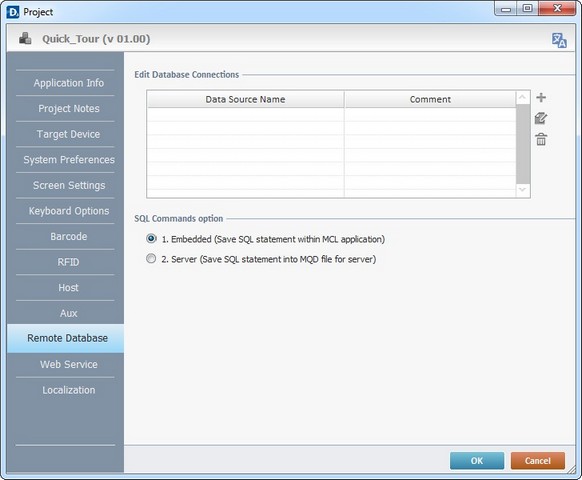Image resolution: width=582 pixels, height=480 pixels.
Task: Add a new database connection with plus icon
Action: click(541, 98)
